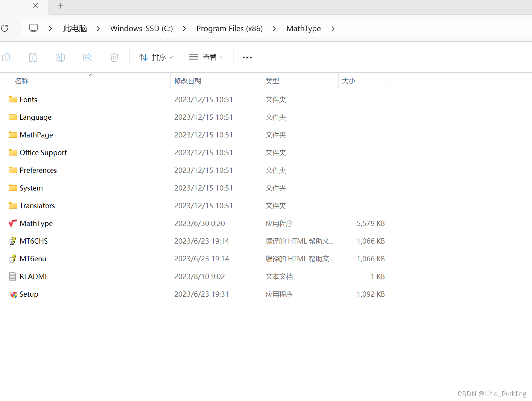Image resolution: width=532 pixels, height=401 pixels.
Task: Click the 2023/8/10 9:02 date
Action: [199, 276]
